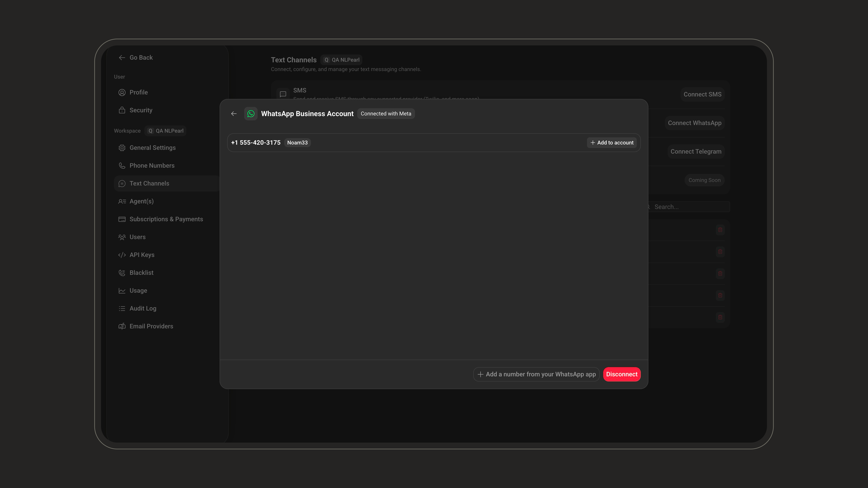
Task: Click the Email Providers mailbox icon
Action: [x=122, y=326]
